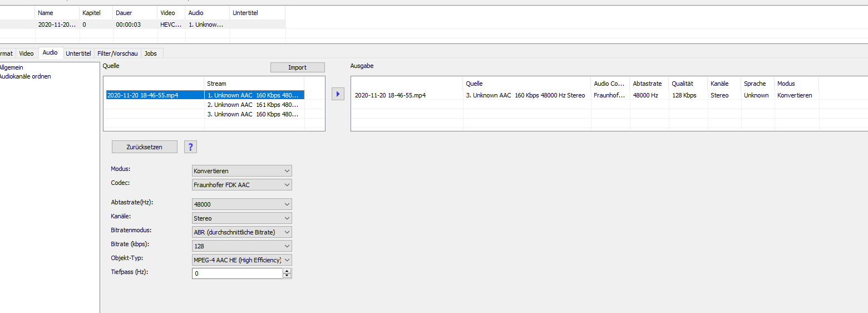Select the Audio tab

[50, 53]
